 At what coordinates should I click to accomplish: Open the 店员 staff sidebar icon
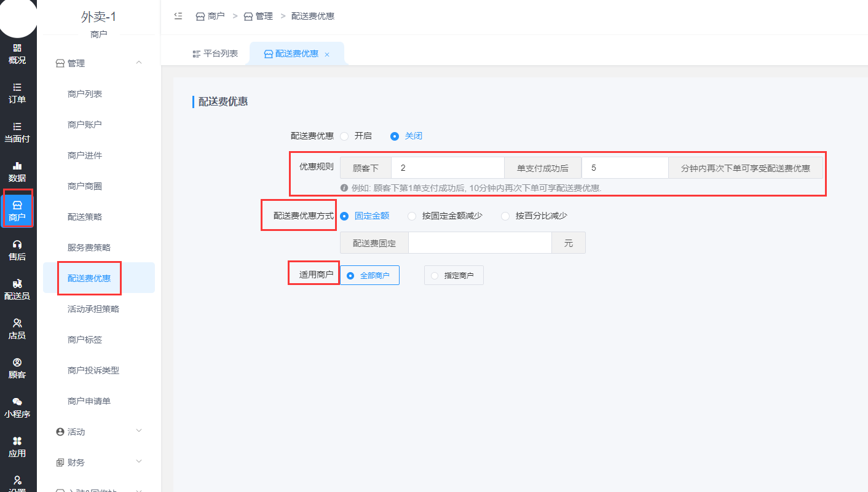(17, 329)
